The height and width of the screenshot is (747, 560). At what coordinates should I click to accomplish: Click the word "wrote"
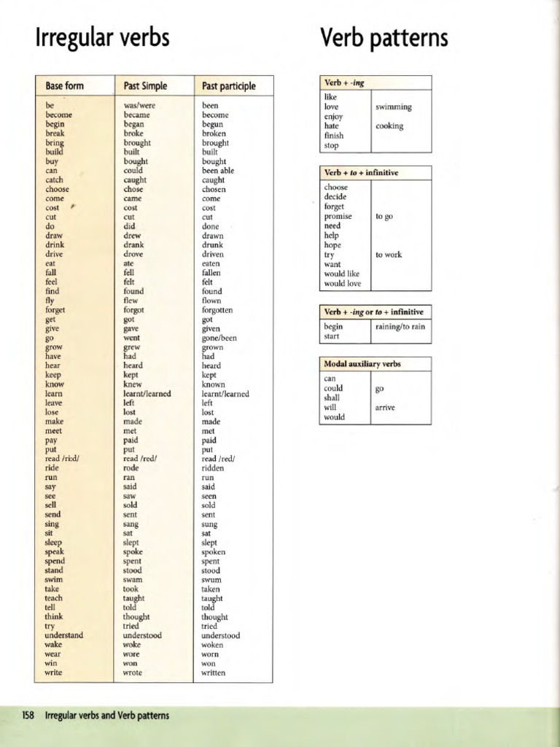point(133,673)
